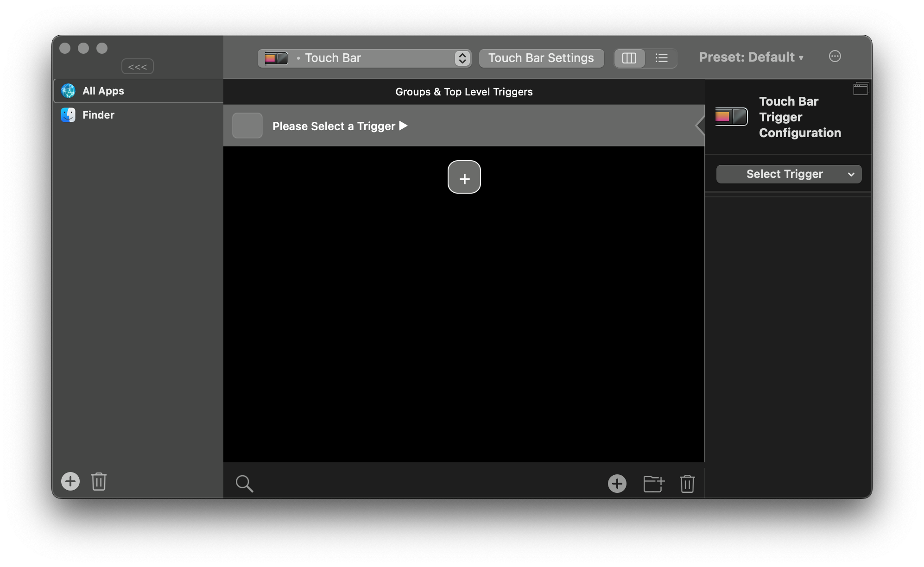This screenshot has height=567, width=924.
Task: Click the Groups & Top Level Triggers header
Action: (x=464, y=92)
